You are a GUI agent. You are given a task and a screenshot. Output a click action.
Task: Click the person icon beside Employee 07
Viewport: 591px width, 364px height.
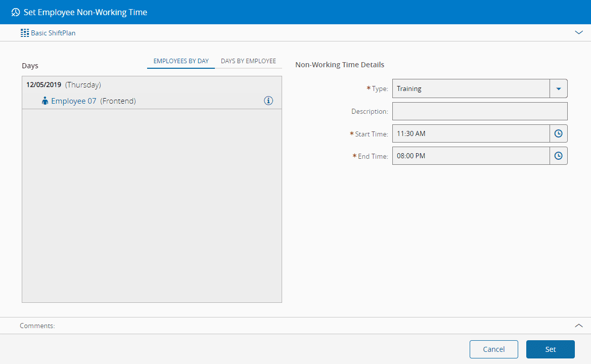[45, 101]
